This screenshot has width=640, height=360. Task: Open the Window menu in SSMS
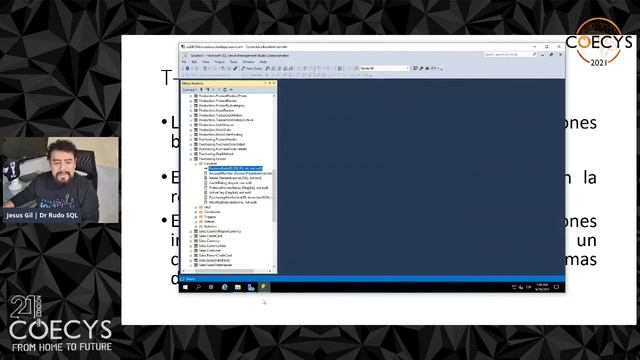(x=249, y=62)
